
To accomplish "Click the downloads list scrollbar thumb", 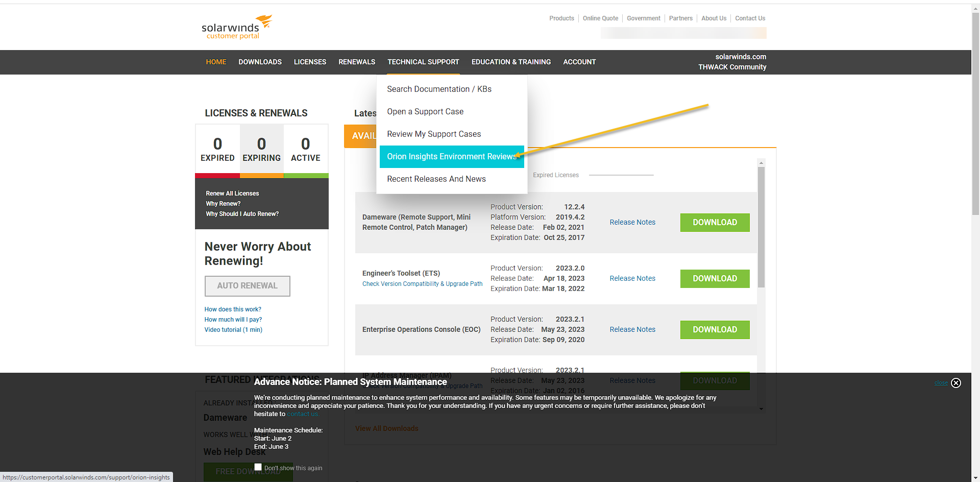I will pyautogui.click(x=761, y=228).
